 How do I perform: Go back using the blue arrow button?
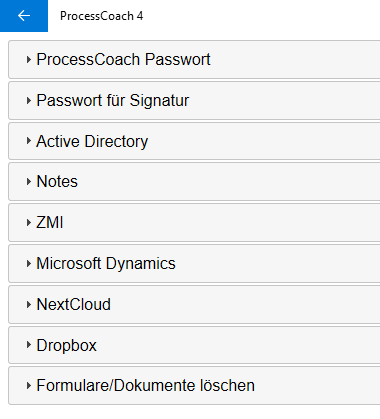click(24, 16)
